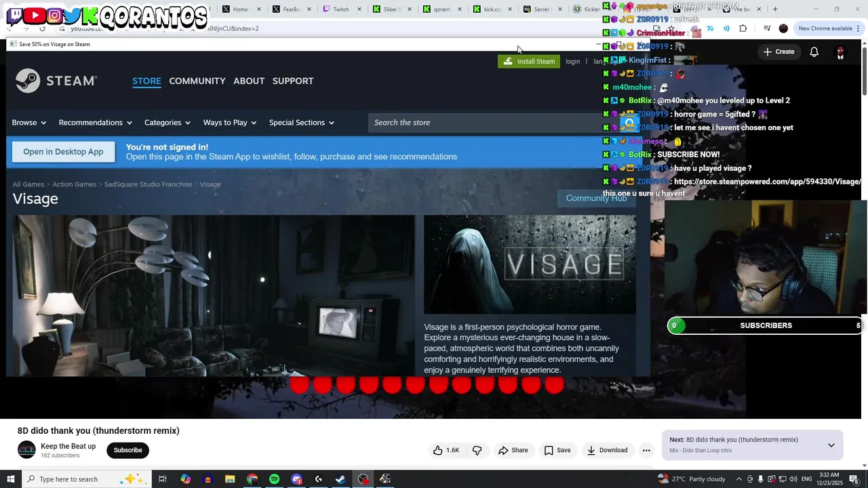Viewport: 868px width, 488px height.
Task: Open the Windows Start menu
Action: [10, 479]
